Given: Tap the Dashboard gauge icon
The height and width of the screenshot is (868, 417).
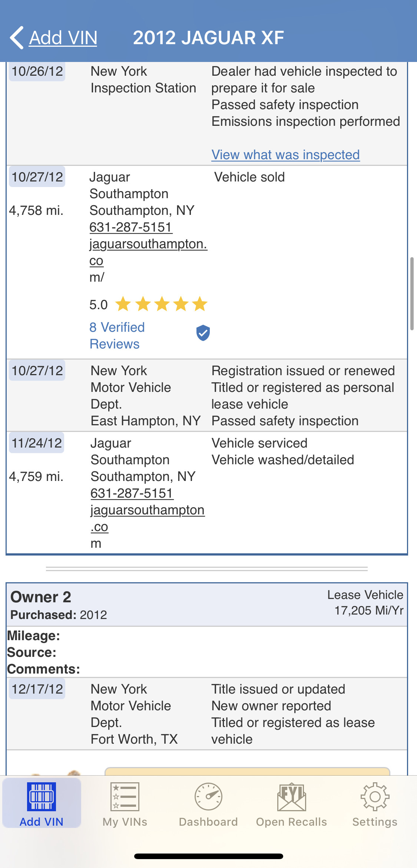Looking at the screenshot, I should tap(208, 796).
